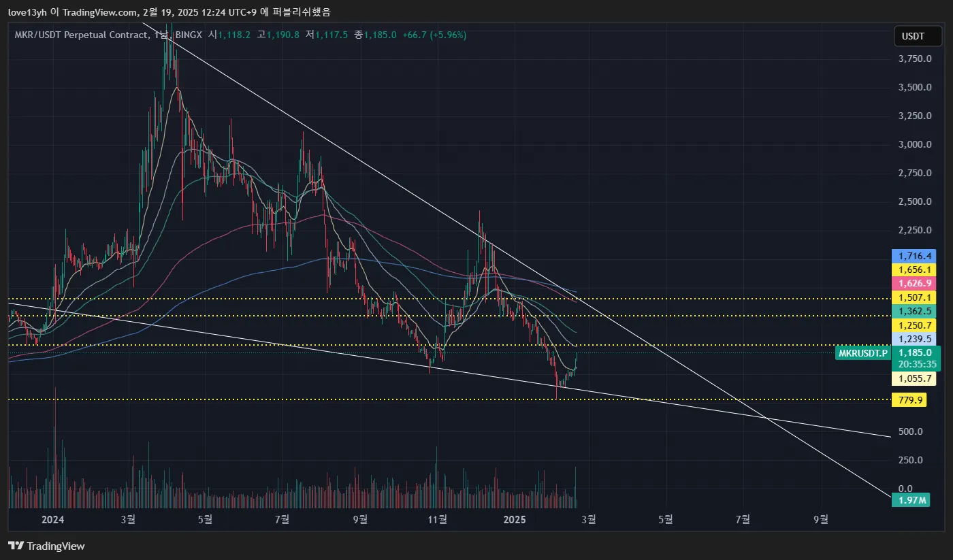953x560 pixels.
Task: Click the open value 1,118.2
Action: (x=234, y=35)
